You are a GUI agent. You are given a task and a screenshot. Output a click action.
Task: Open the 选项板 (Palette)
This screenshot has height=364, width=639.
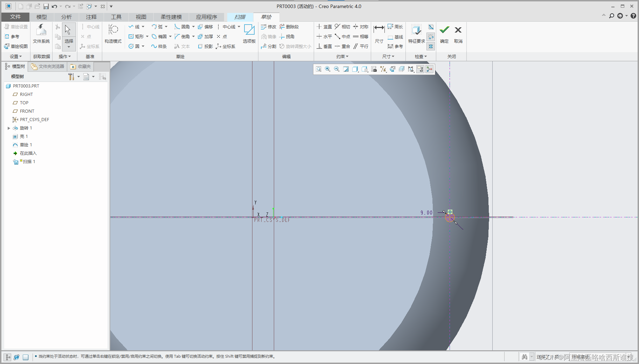(x=249, y=34)
